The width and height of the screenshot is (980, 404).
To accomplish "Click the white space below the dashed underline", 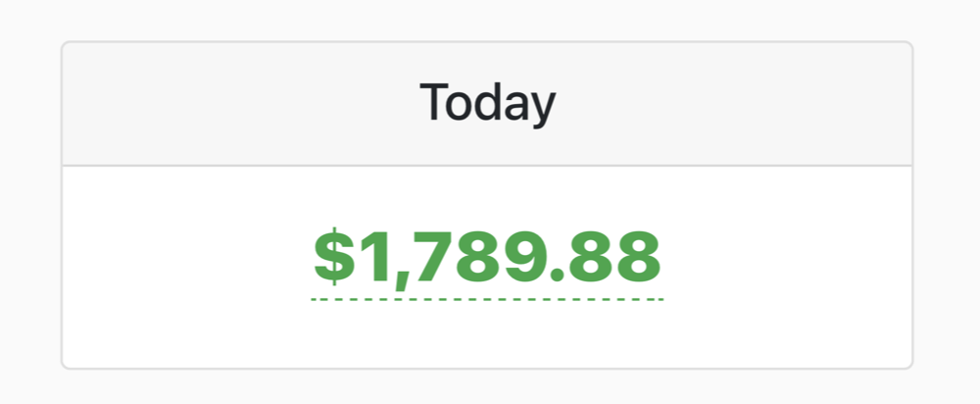I will point(487,333).
